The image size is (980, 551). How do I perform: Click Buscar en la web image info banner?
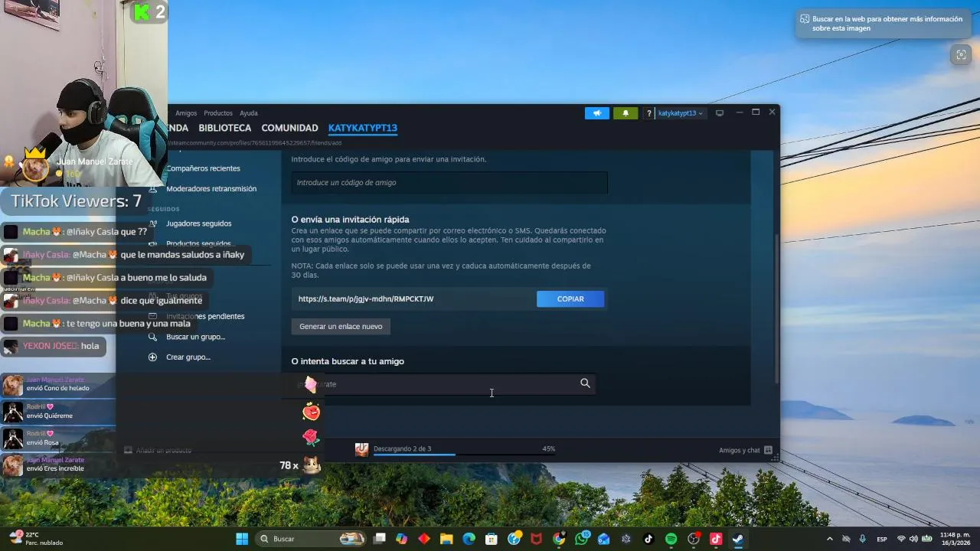(x=884, y=24)
